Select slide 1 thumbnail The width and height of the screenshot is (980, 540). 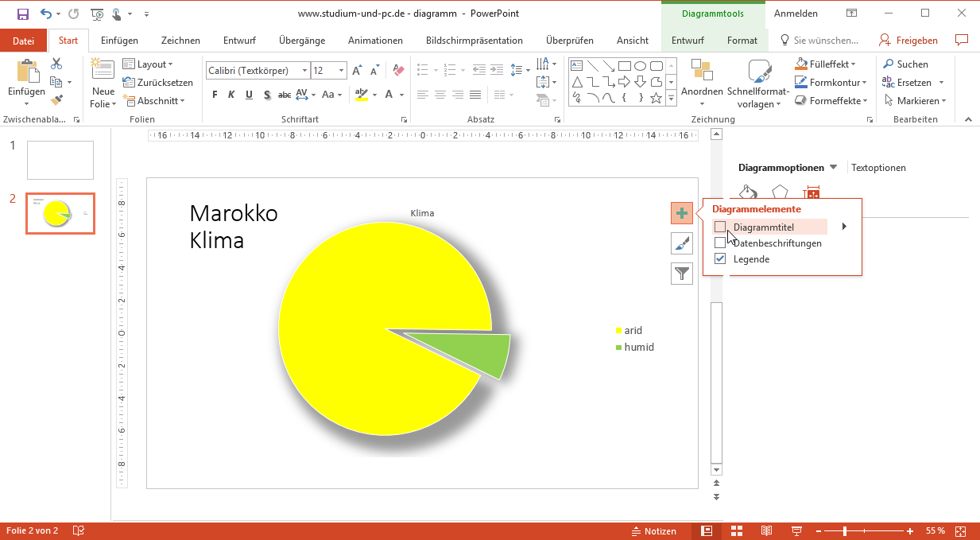coord(60,160)
